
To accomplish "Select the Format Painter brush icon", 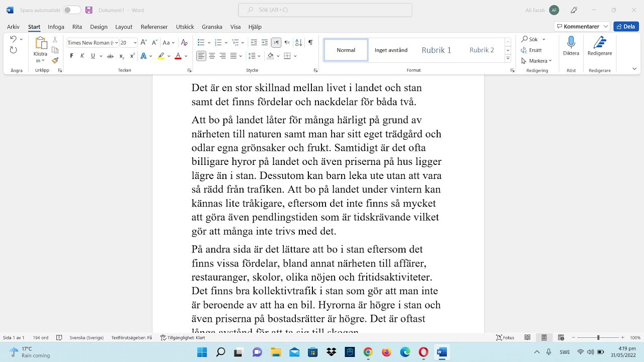I will pyautogui.click(x=55, y=60).
